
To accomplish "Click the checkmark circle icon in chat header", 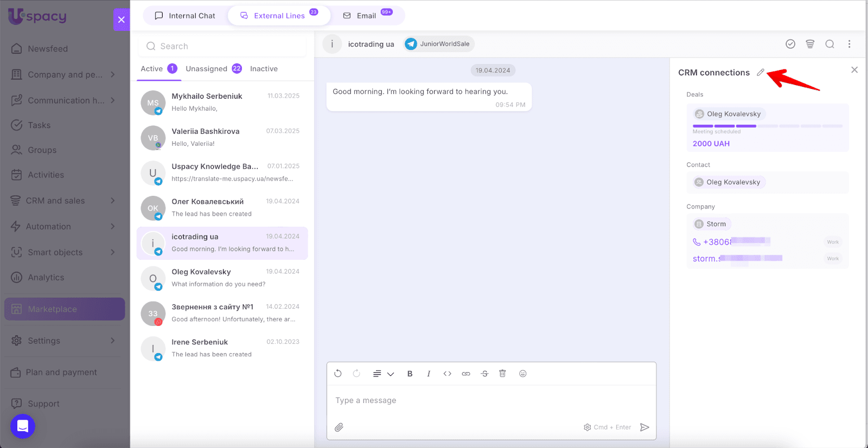I will click(x=790, y=44).
